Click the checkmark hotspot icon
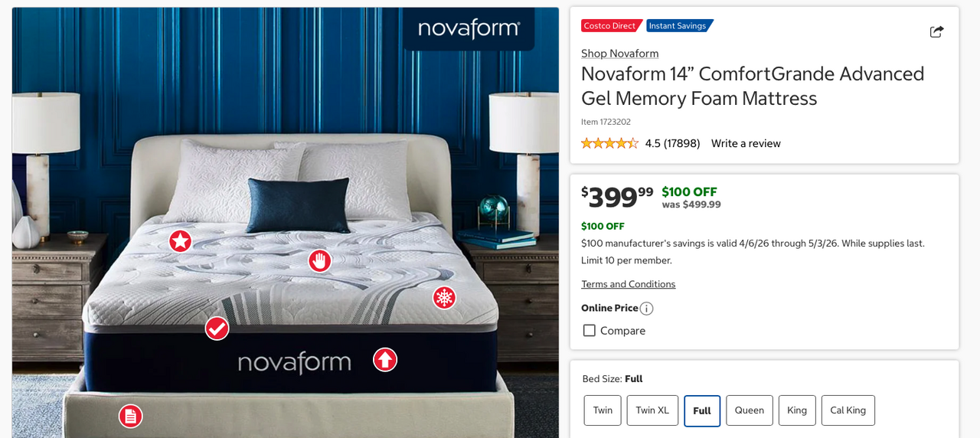Viewport: 980px width, 438px height. tap(217, 328)
